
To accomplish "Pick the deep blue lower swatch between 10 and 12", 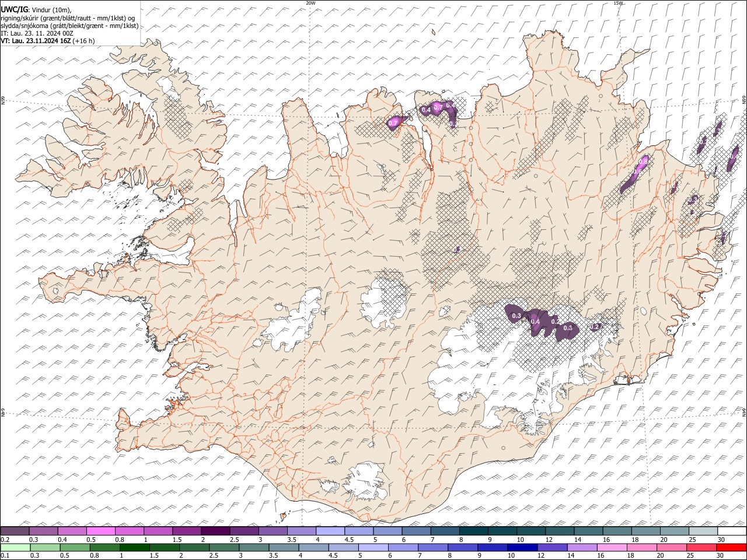I will pos(522,547).
